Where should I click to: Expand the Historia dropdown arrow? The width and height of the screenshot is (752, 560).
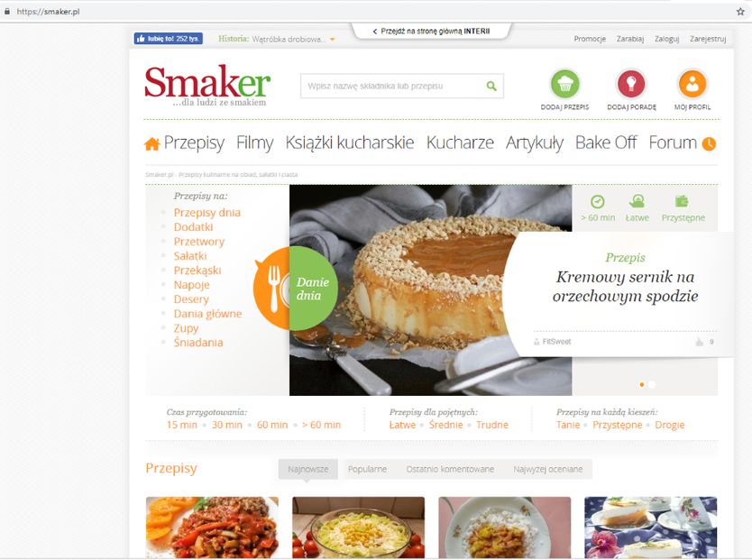tap(333, 40)
